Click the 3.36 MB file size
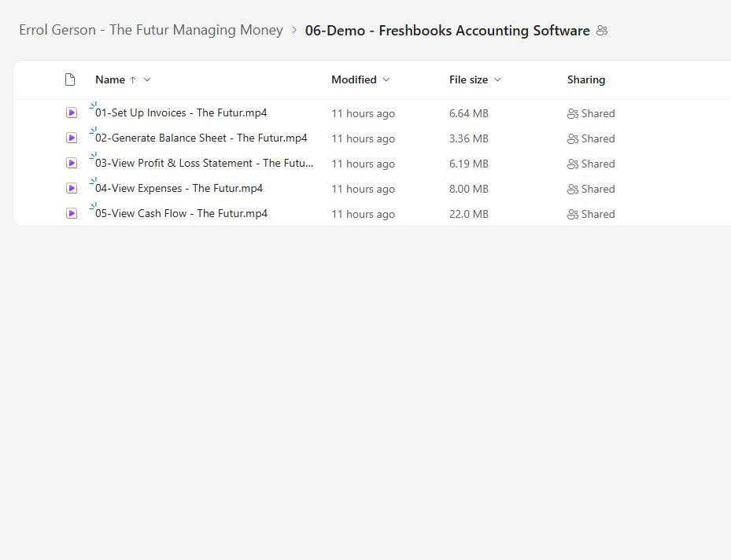This screenshot has width=731, height=560. tap(468, 139)
